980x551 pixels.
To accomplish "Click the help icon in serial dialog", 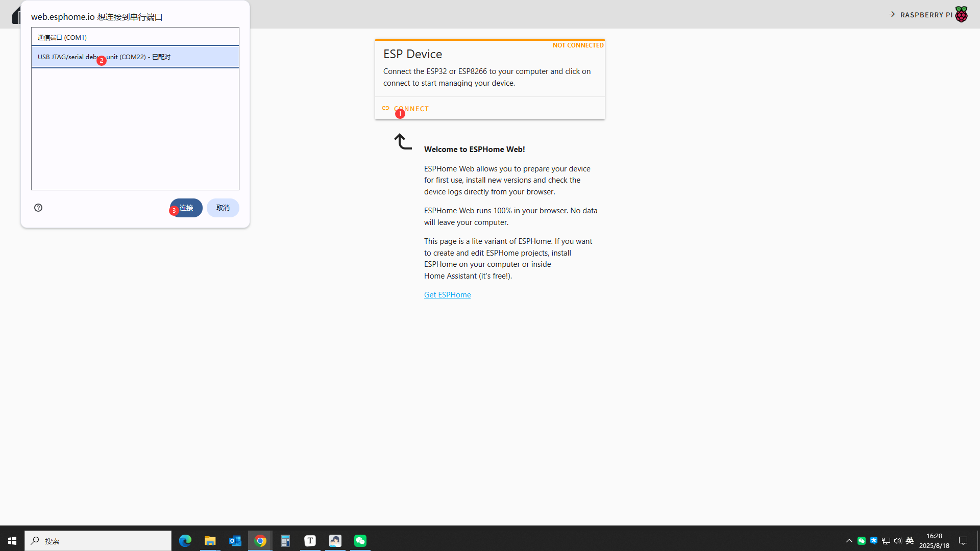I will point(38,208).
